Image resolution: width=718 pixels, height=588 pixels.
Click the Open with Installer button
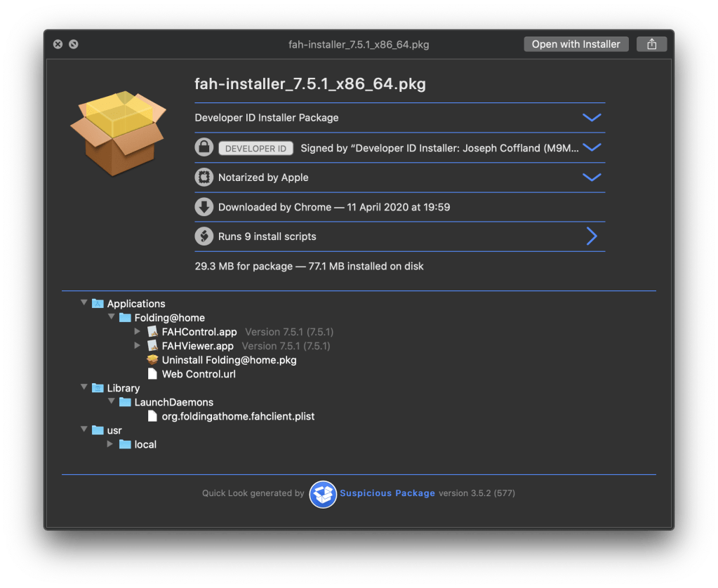[x=576, y=44]
